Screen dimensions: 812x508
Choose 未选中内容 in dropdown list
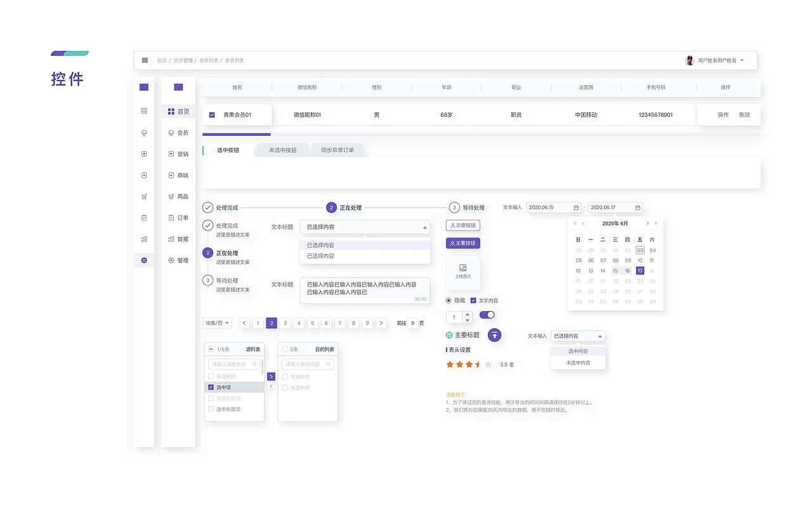pyautogui.click(x=578, y=363)
